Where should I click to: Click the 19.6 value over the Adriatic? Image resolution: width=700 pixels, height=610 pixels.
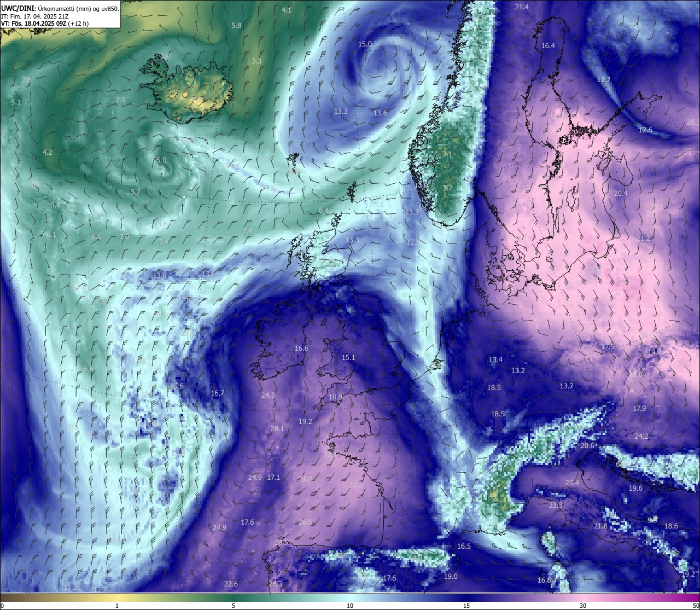pyautogui.click(x=635, y=489)
